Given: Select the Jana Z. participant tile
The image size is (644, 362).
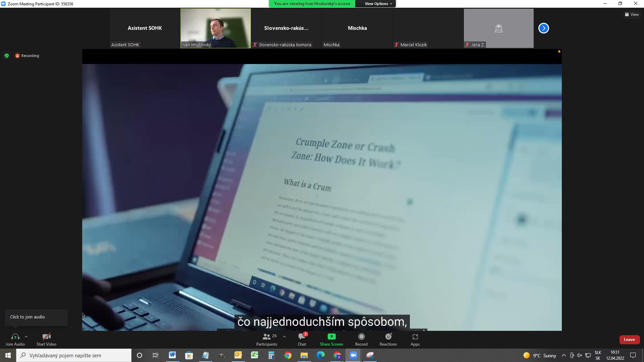Looking at the screenshot, I should 499,28.
